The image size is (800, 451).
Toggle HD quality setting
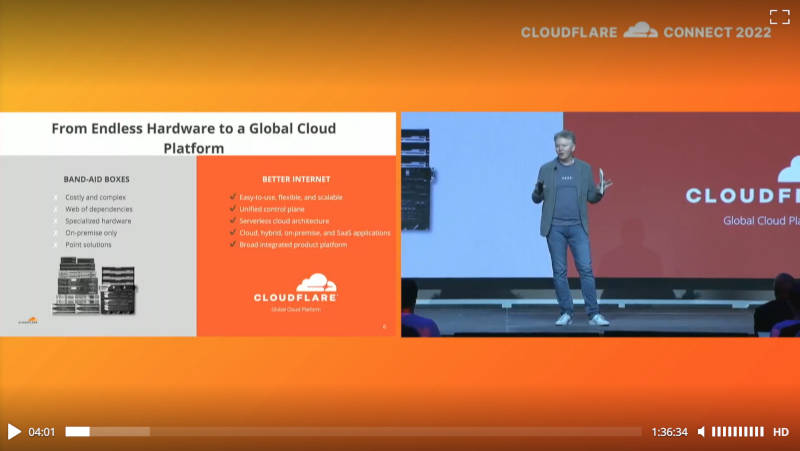tap(781, 432)
